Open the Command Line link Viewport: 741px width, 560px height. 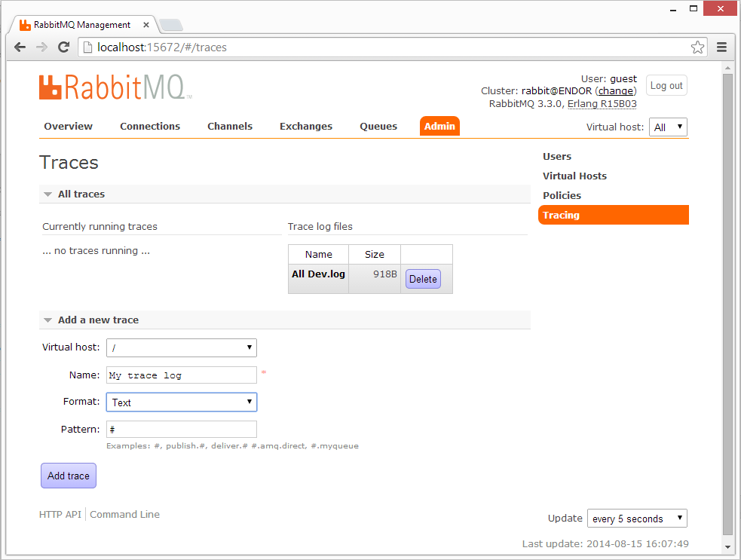(x=125, y=514)
